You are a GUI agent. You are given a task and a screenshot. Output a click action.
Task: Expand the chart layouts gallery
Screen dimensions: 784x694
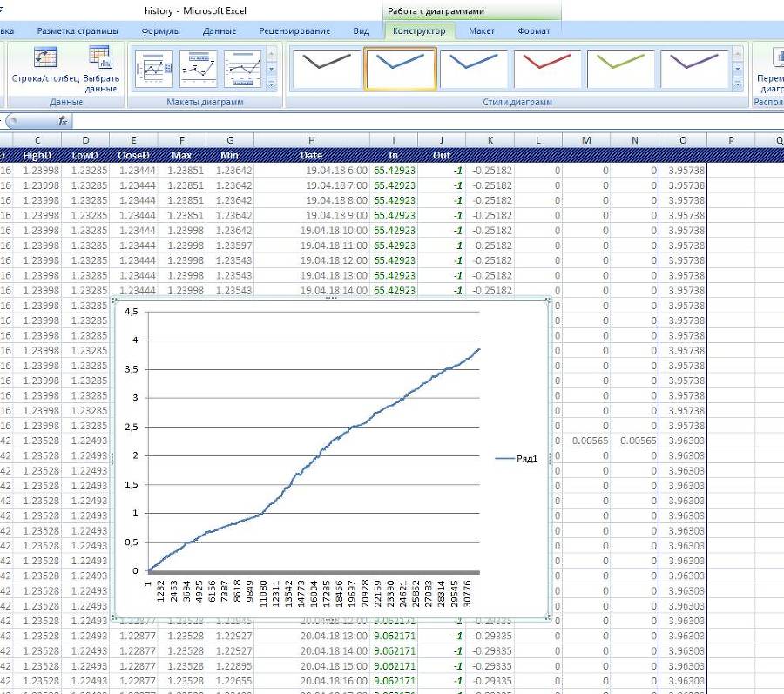272,84
